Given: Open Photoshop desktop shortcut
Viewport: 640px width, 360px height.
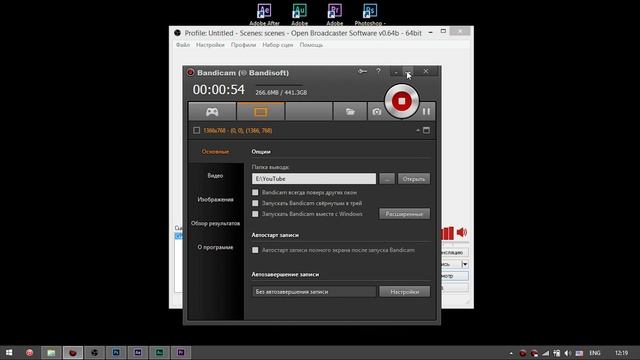Looking at the screenshot, I should [370, 14].
